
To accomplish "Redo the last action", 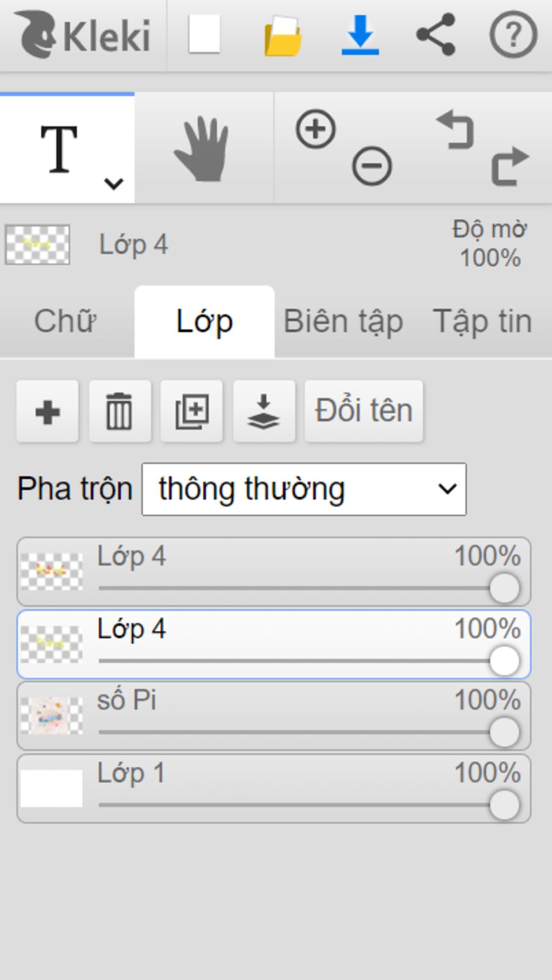I will (x=510, y=166).
